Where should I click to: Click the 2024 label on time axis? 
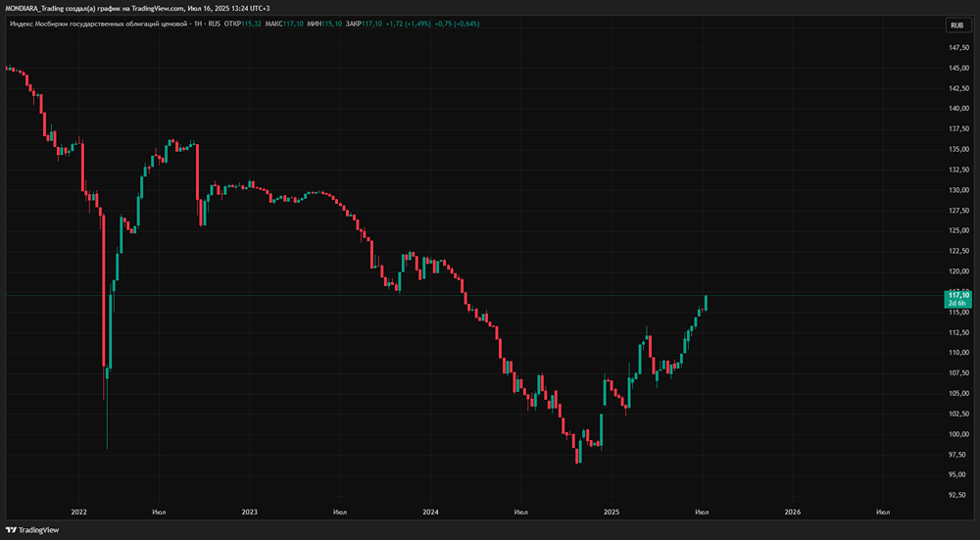click(x=430, y=512)
